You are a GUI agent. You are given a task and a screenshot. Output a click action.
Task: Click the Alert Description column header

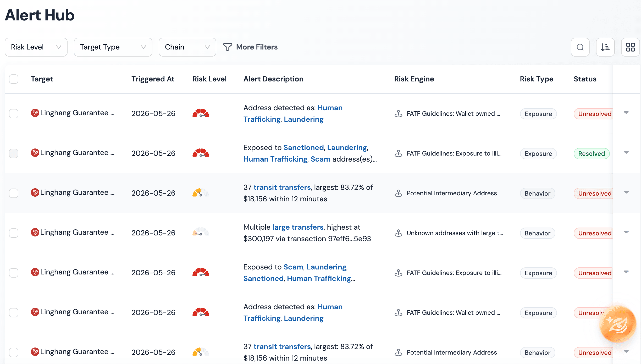coord(273,79)
